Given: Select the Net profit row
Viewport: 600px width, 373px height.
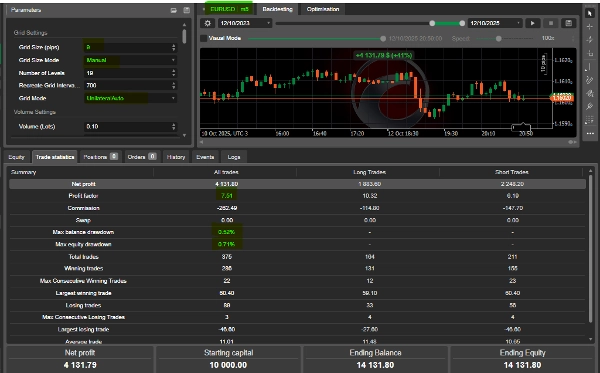Looking at the screenshot, I should tap(297, 184).
